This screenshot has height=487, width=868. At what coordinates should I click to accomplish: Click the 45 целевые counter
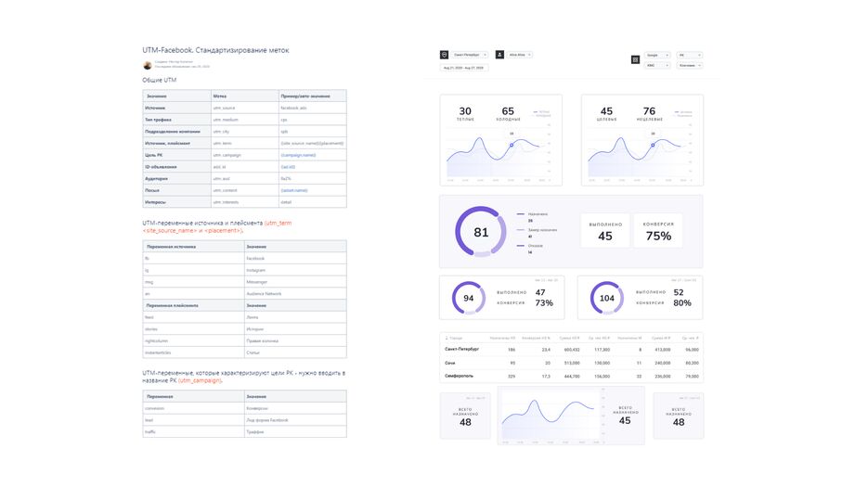606,113
